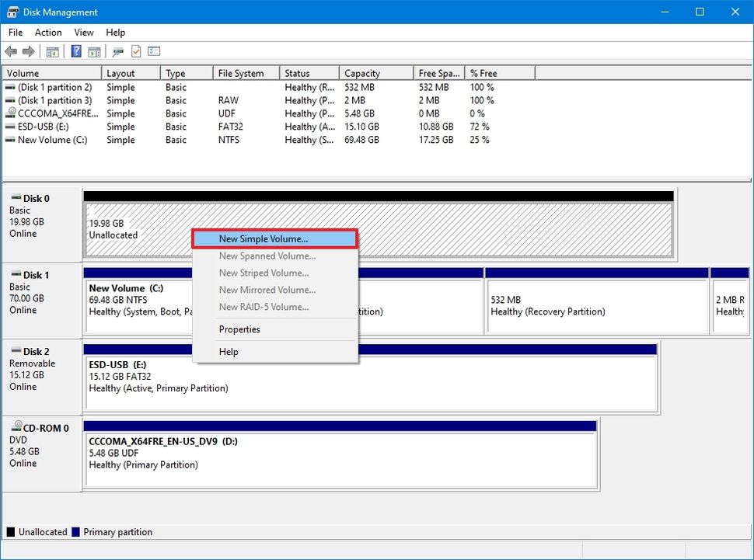Click the checklist toolbar icon on the right
This screenshot has height=560, width=754.
(x=153, y=51)
